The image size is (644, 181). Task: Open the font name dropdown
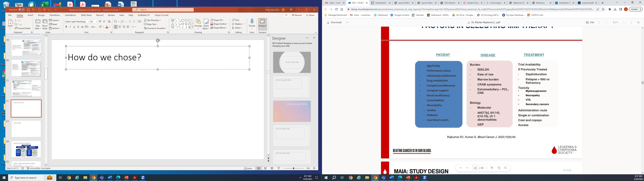tap(89, 21)
